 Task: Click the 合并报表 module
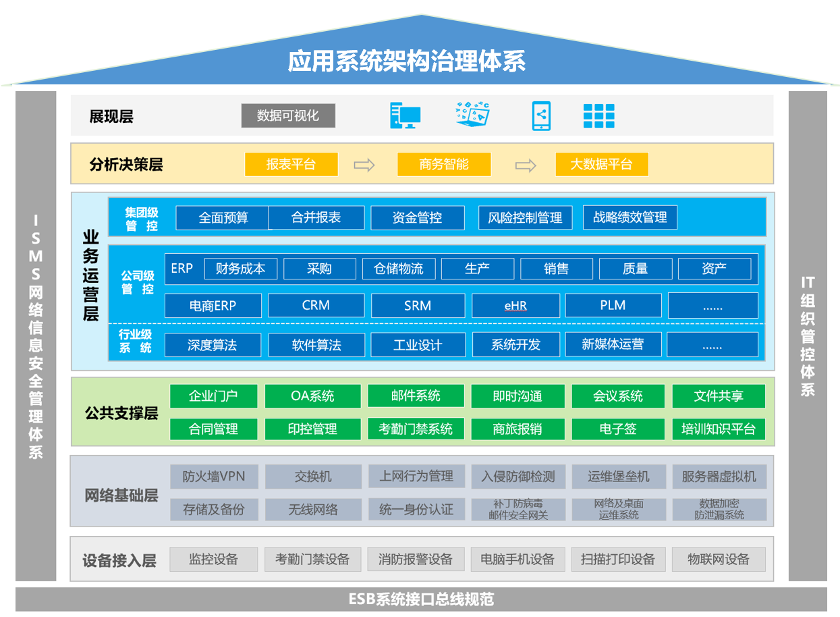316,218
